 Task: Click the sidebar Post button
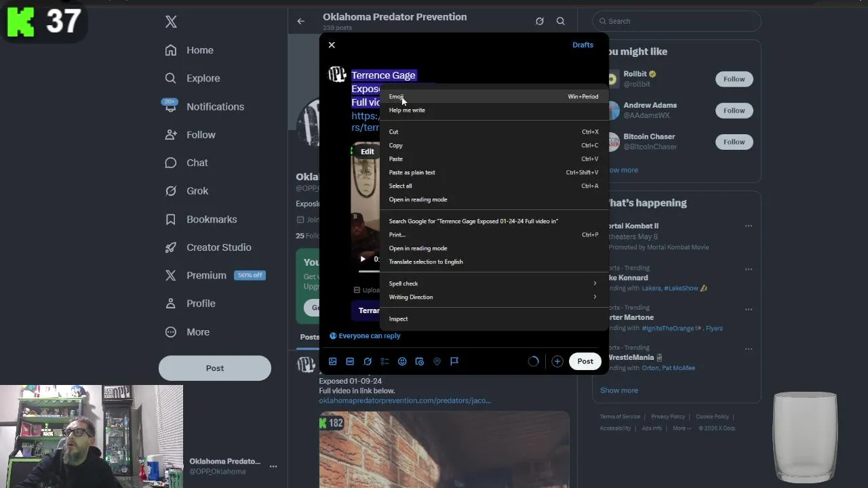click(215, 368)
